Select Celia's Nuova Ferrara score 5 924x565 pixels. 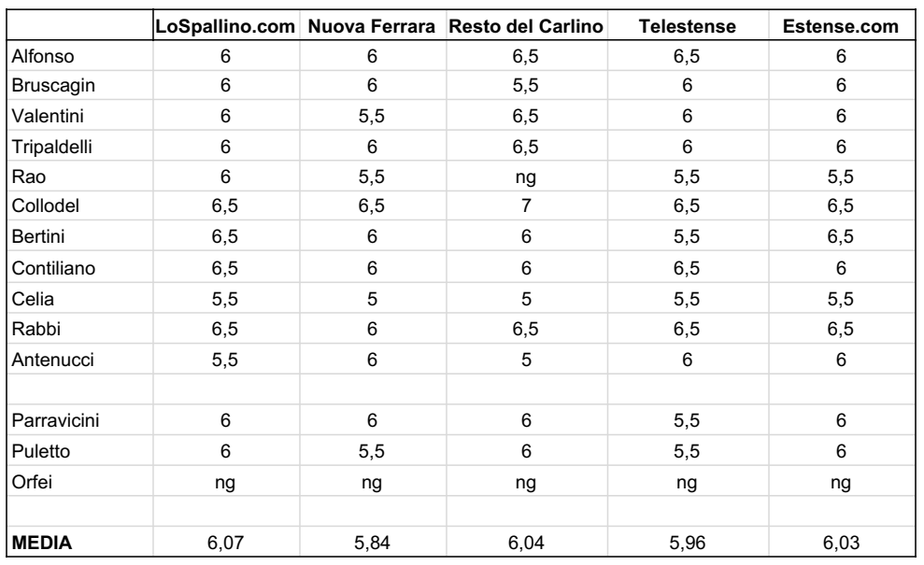tap(372, 299)
